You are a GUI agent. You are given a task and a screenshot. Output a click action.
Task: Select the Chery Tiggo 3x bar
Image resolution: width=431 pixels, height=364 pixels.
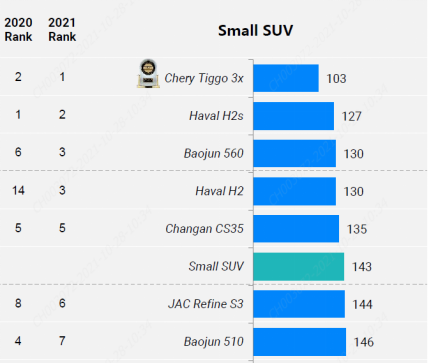tap(286, 78)
